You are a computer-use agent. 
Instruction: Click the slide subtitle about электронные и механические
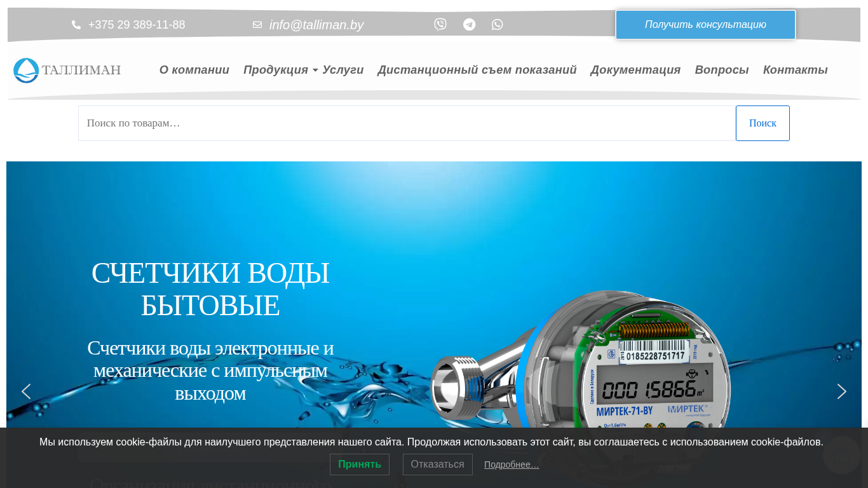[x=210, y=370]
